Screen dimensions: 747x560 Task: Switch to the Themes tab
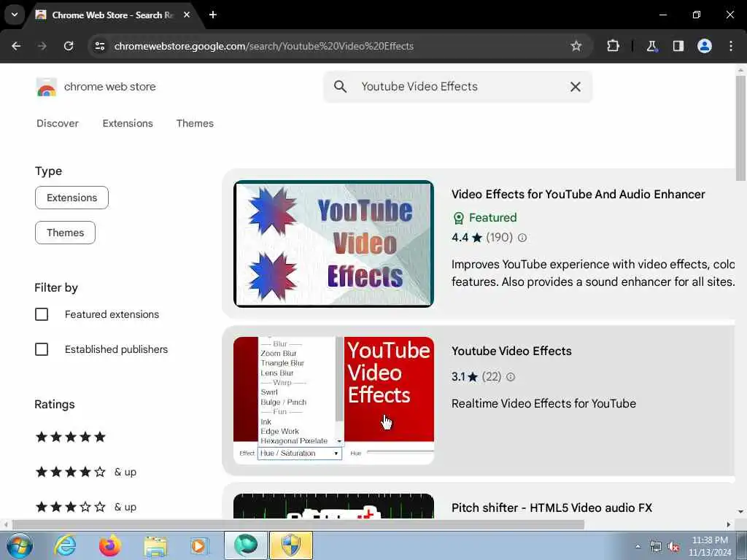pos(195,123)
